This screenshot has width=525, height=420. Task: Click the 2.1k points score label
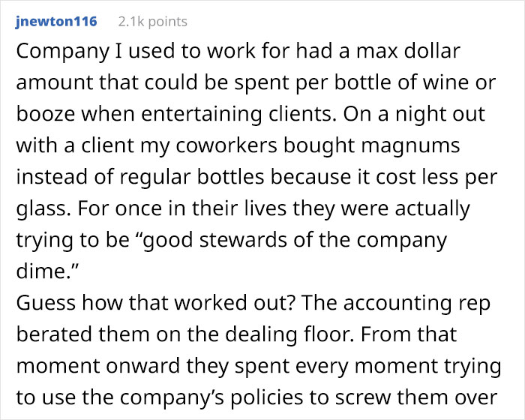pyautogui.click(x=153, y=22)
